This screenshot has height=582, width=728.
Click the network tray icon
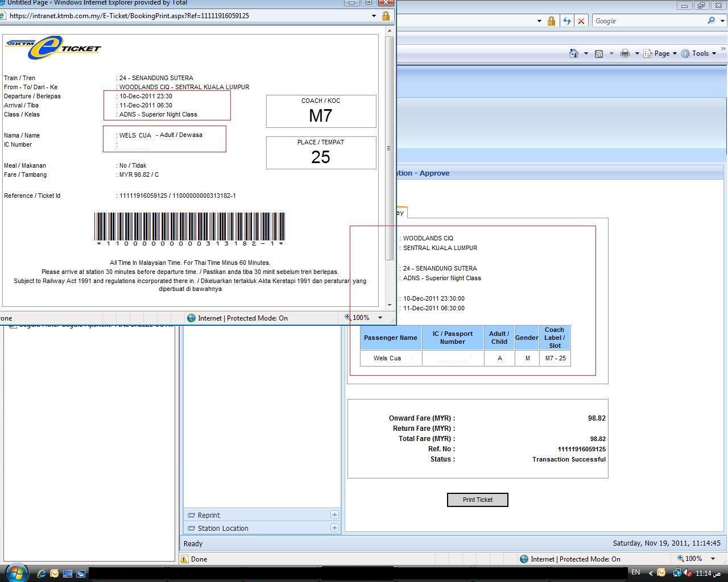point(677,572)
